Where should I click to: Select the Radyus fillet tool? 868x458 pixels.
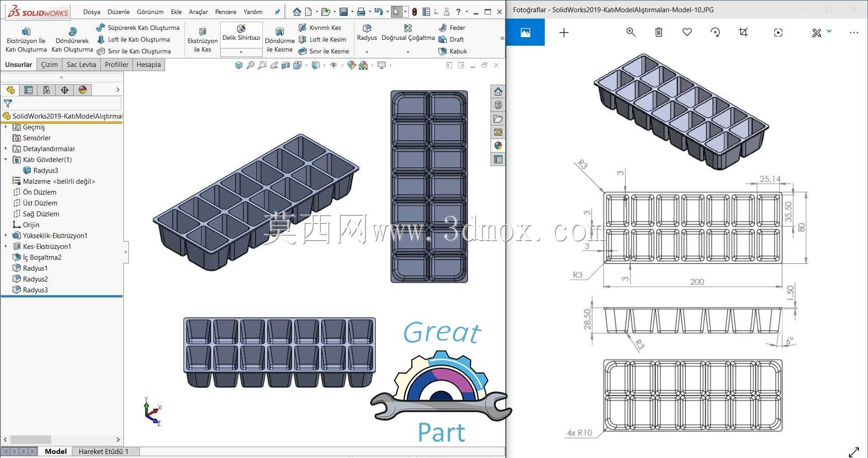click(x=367, y=33)
